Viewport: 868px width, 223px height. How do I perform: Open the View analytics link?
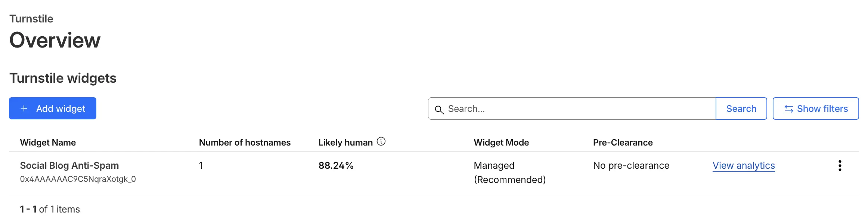coord(743,165)
